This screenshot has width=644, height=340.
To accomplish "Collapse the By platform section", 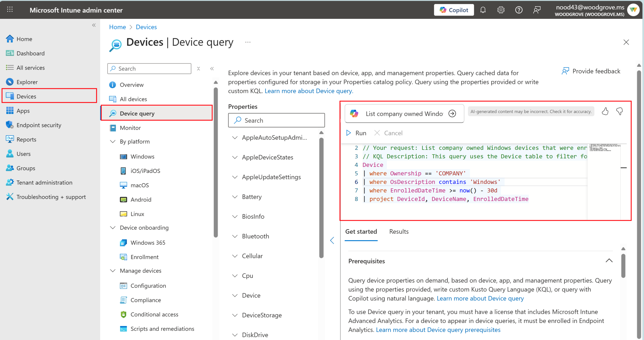I will point(113,141).
